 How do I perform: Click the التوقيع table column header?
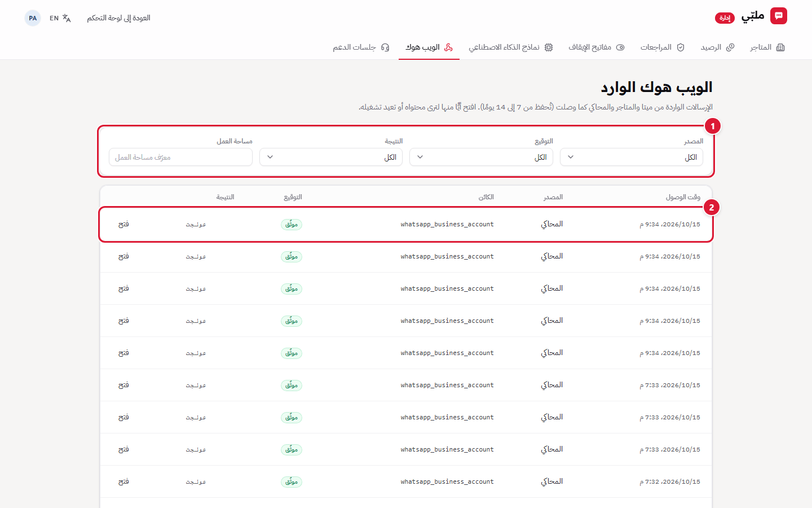(293, 197)
